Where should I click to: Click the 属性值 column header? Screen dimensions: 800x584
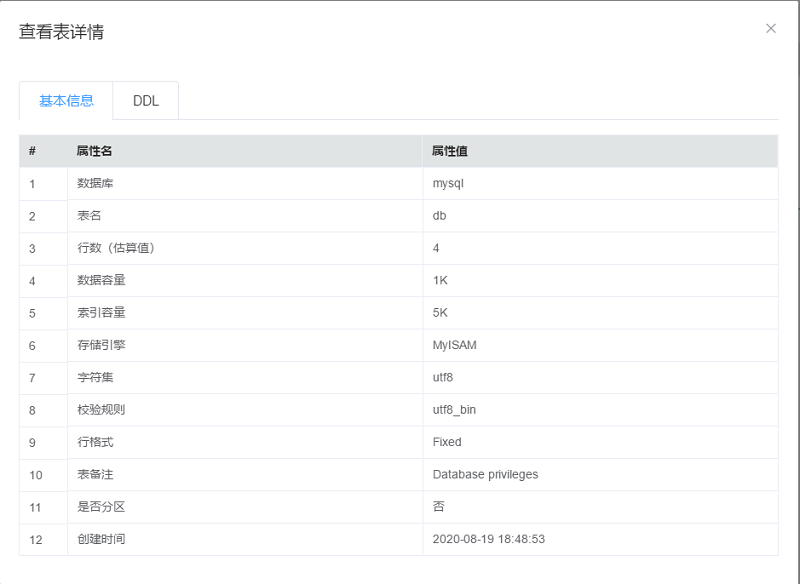click(600, 151)
